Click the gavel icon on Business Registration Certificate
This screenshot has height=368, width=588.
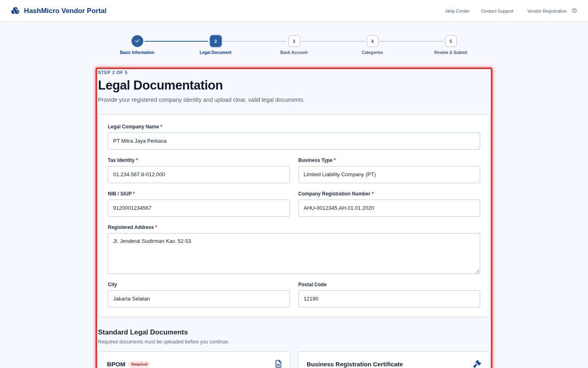coord(477,364)
